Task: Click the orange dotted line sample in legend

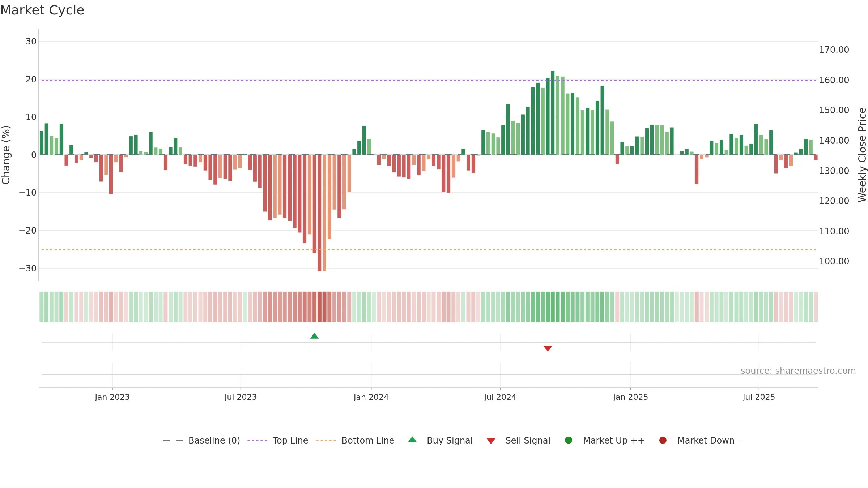Action: point(326,440)
